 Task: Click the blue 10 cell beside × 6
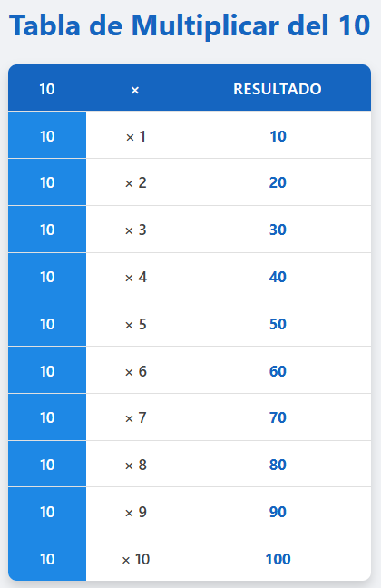pos(47,370)
